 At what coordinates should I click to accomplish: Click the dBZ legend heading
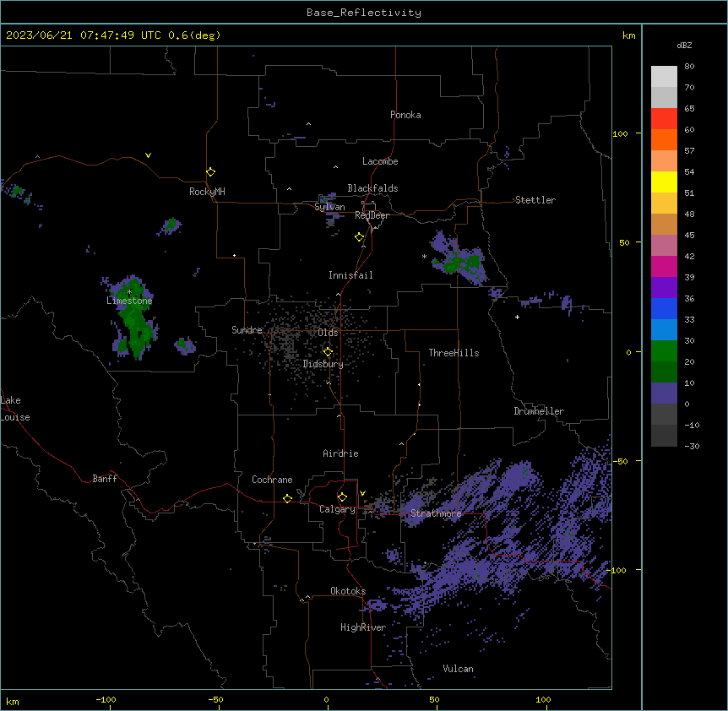(684, 45)
